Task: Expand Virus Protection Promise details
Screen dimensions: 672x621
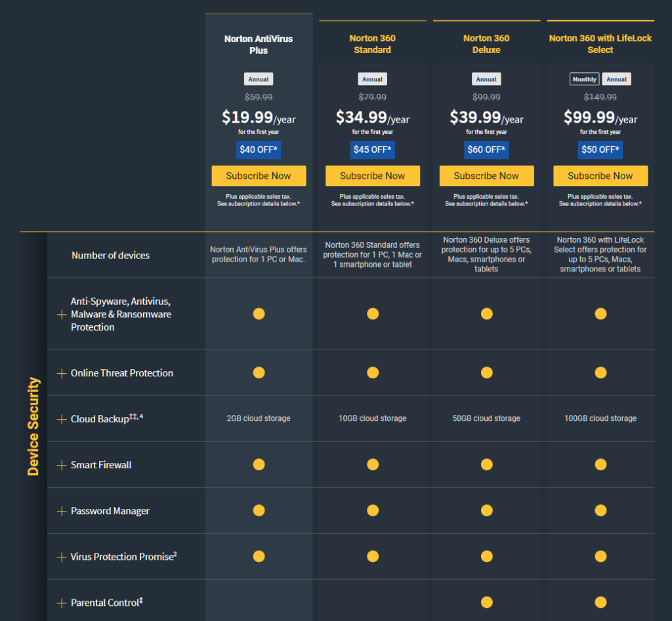Action: (x=62, y=557)
